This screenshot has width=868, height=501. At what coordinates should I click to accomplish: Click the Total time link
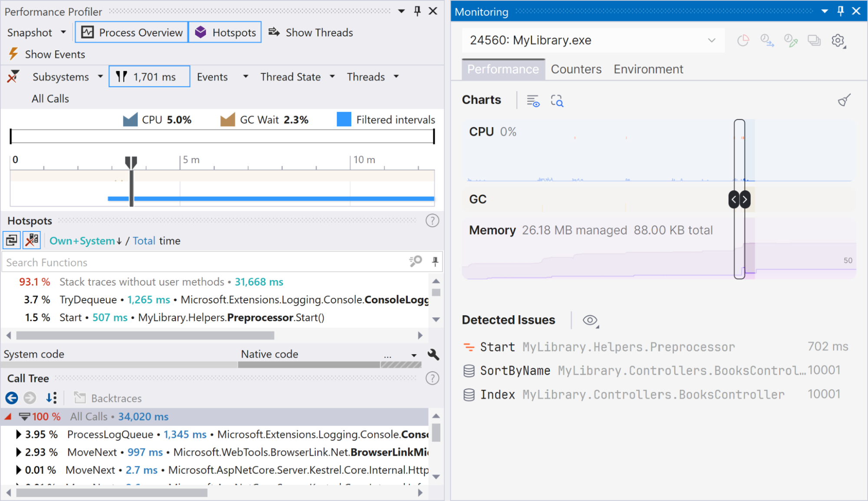point(144,241)
